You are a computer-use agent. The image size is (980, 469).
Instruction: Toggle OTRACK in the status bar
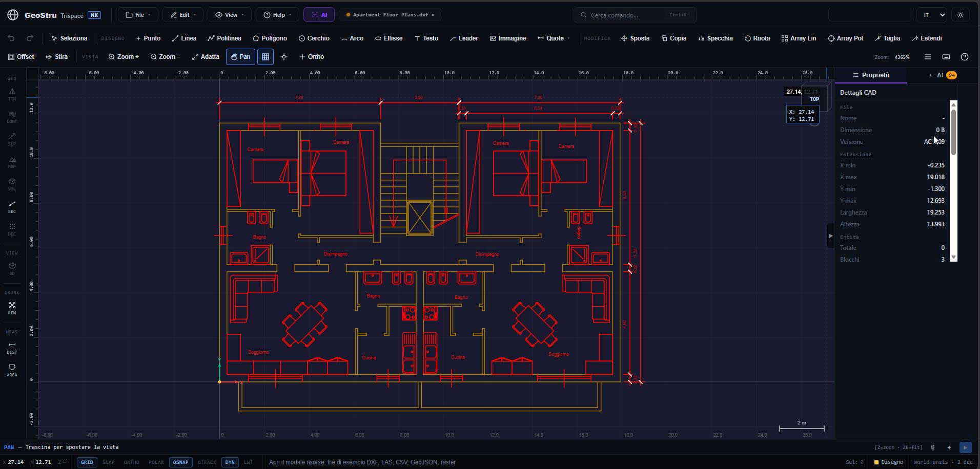[207, 462]
